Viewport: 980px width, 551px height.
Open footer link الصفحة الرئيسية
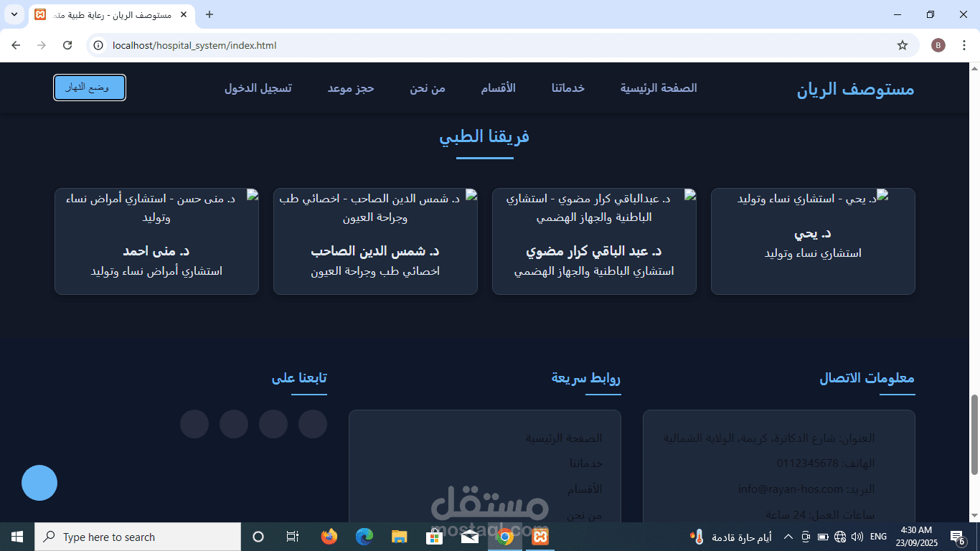click(564, 438)
